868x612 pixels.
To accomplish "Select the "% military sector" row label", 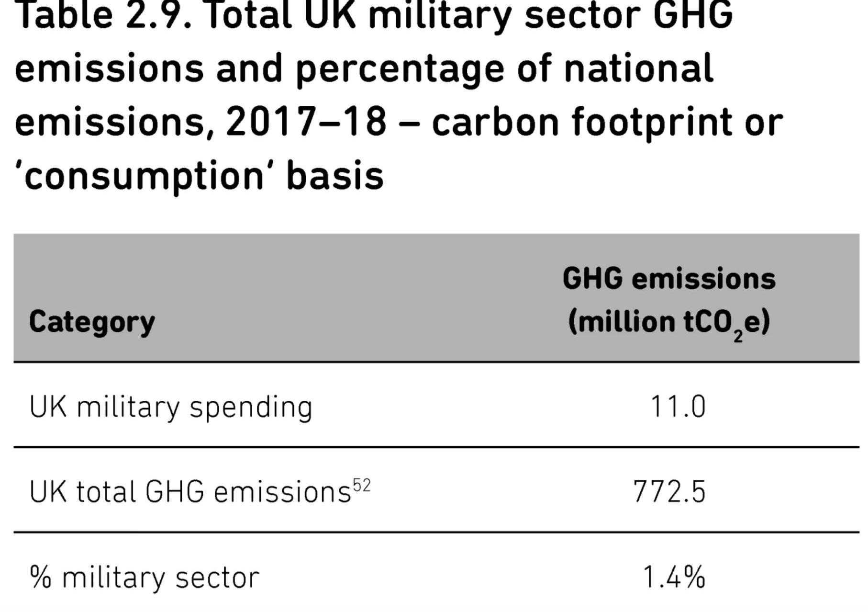I will (x=144, y=577).
